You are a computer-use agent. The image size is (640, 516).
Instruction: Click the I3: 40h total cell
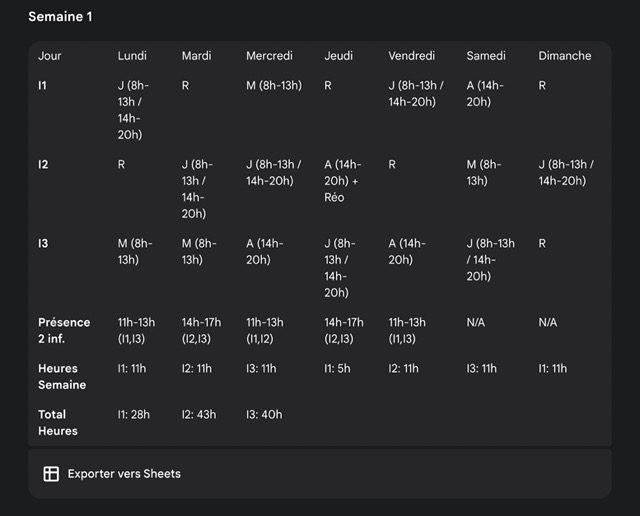click(264, 414)
